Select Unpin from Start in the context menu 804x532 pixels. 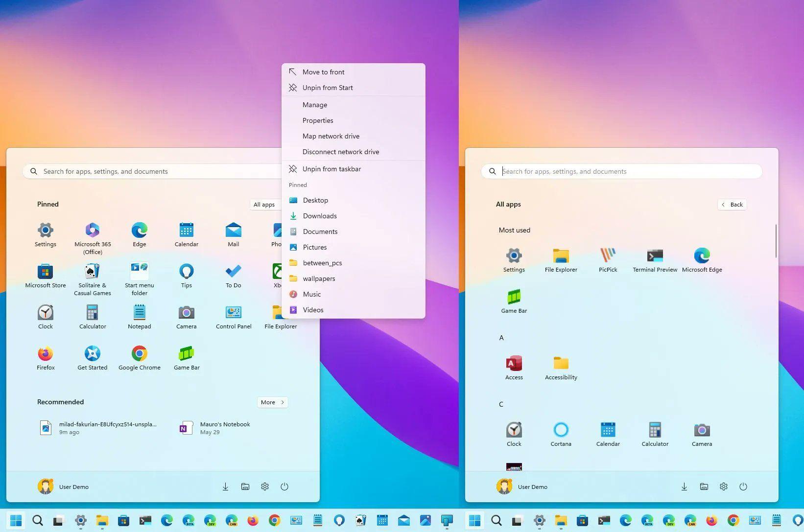pyautogui.click(x=328, y=88)
